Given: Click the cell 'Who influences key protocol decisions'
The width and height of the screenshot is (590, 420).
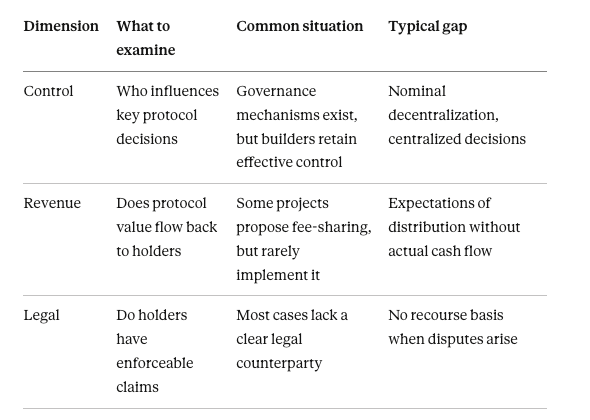Looking at the screenshot, I should 167,115.
